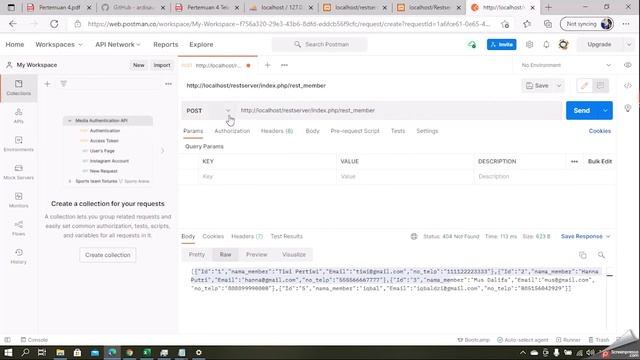
Task: Open environment quick look eye icon
Action: 628,65
